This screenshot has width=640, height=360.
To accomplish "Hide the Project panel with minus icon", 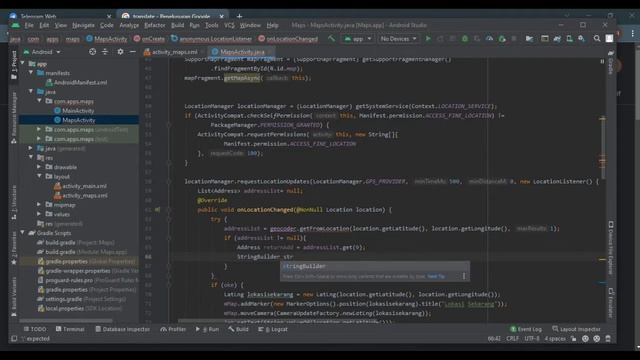I will click(x=132, y=52).
